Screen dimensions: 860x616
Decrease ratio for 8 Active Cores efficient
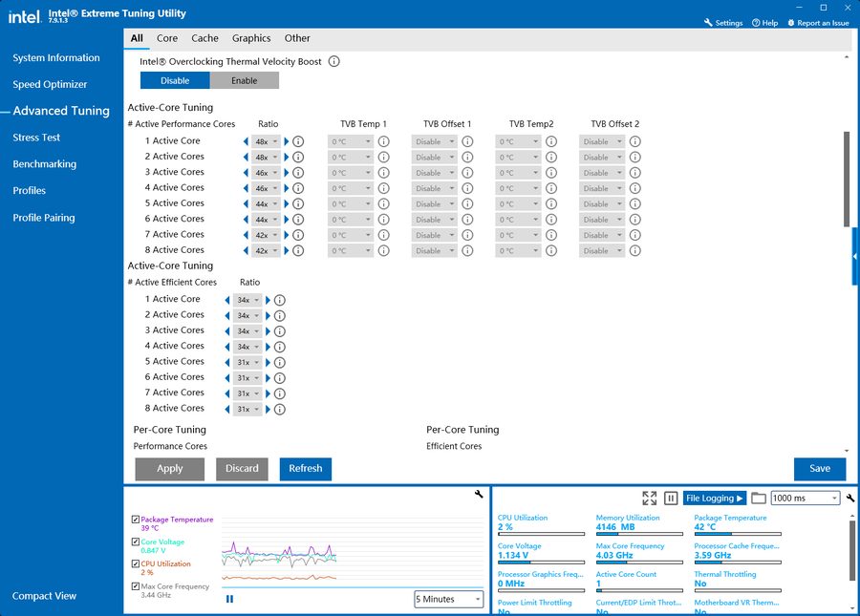227,410
